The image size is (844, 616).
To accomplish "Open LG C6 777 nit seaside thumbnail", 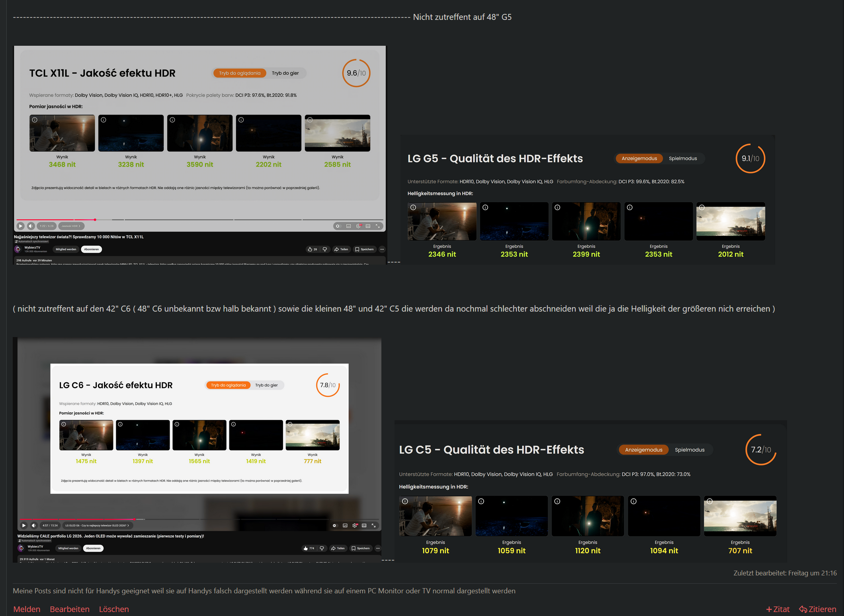I will tap(313, 435).
